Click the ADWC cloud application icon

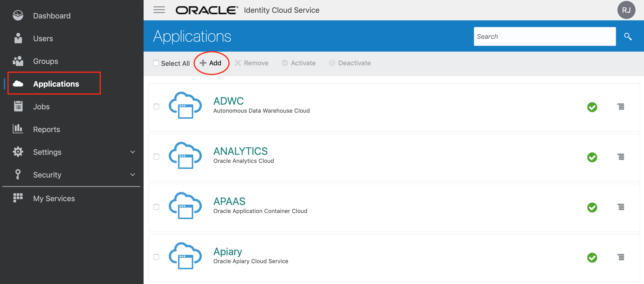coord(185,105)
